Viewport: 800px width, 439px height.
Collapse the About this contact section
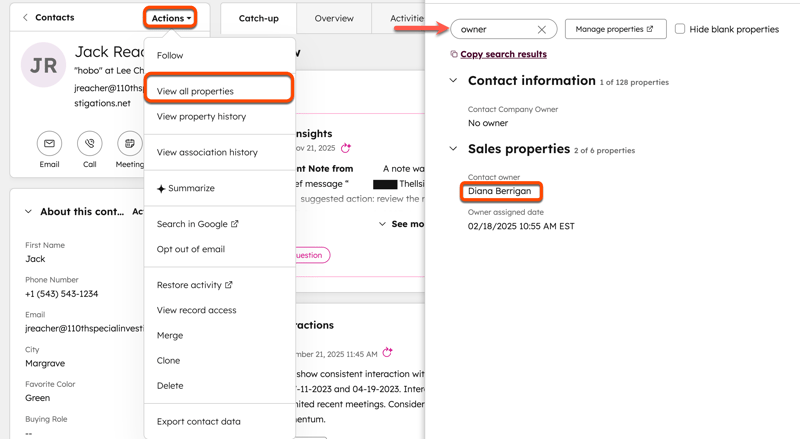click(28, 212)
